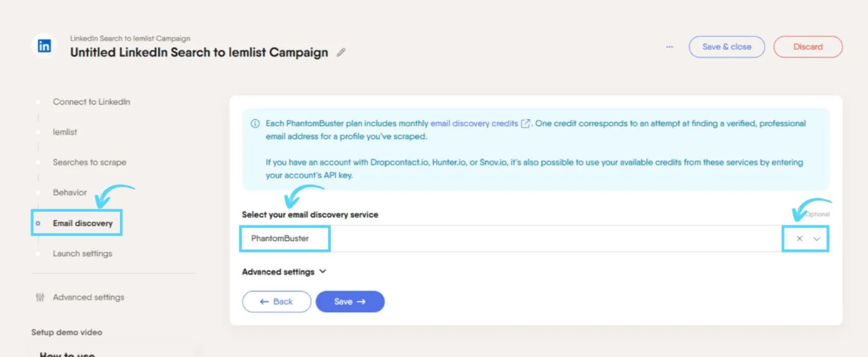Clear the PhantomBuster selection with X

coord(799,238)
